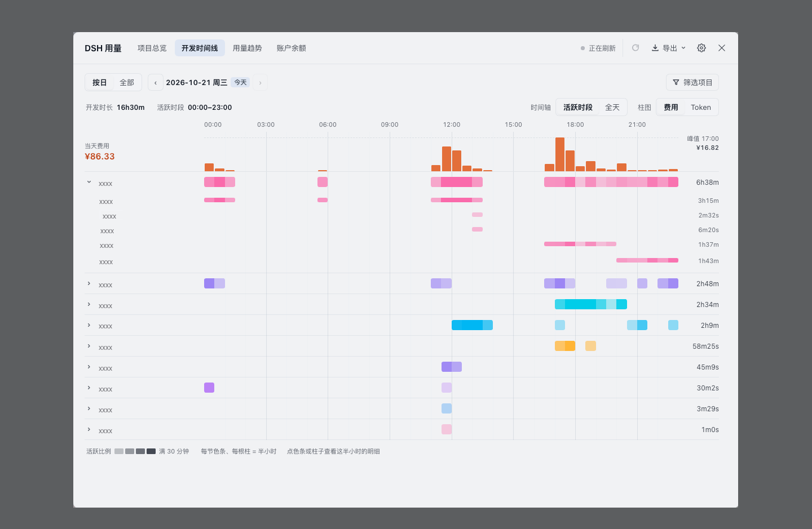Click the 3h15m sub-row duration
The image size is (812, 529).
708,201
